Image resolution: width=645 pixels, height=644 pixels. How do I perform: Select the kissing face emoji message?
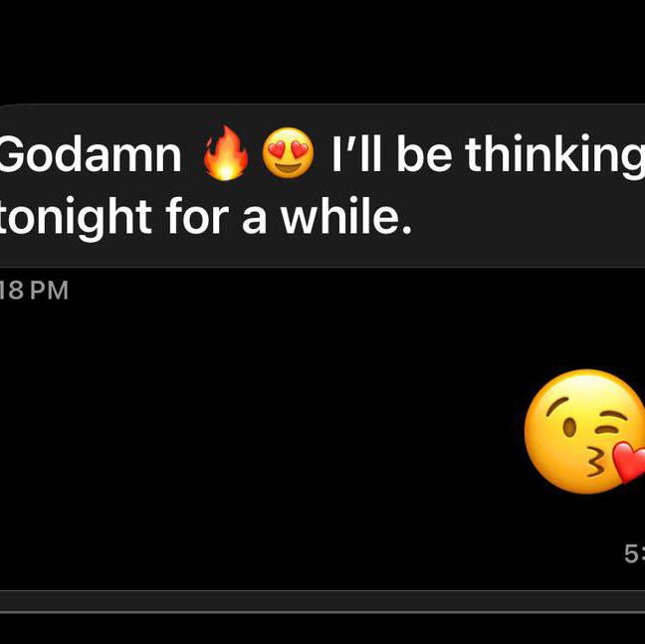[584, 431]
